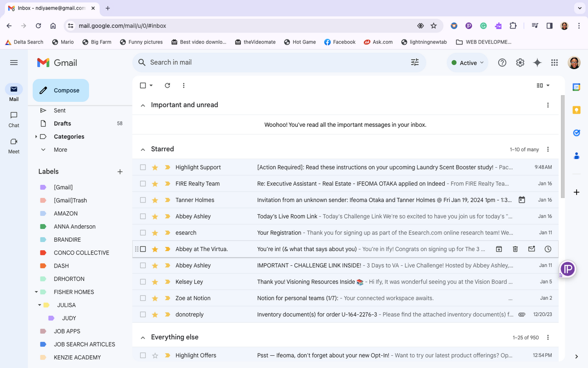Select the Kelsey Ley email checkbox

click(143, 282)
